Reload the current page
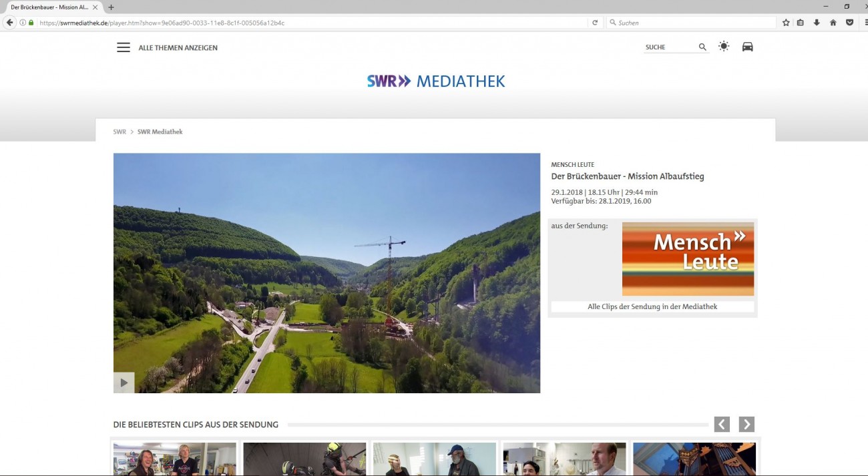The image size is (868, 476). click(595, 23)
